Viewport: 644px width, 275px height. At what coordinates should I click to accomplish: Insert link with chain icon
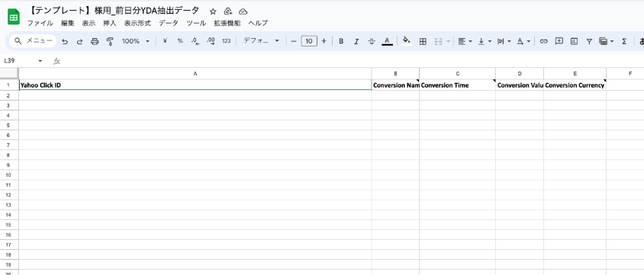pyautogui.click(x=544, y=41)
